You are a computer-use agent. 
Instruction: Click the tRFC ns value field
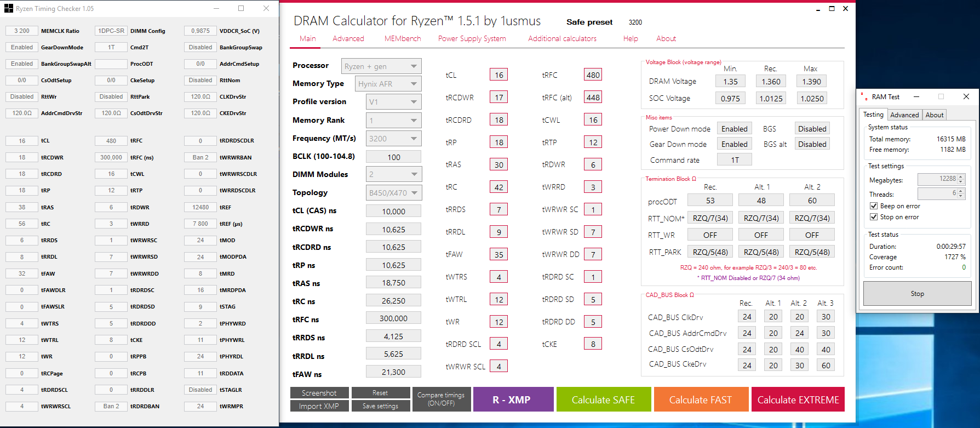pos(393,318)
